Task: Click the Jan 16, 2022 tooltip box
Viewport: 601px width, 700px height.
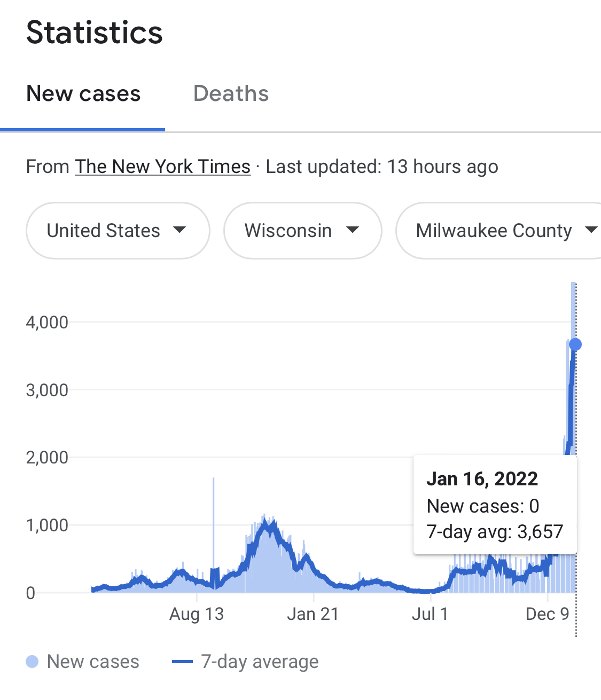Action: 495,505
